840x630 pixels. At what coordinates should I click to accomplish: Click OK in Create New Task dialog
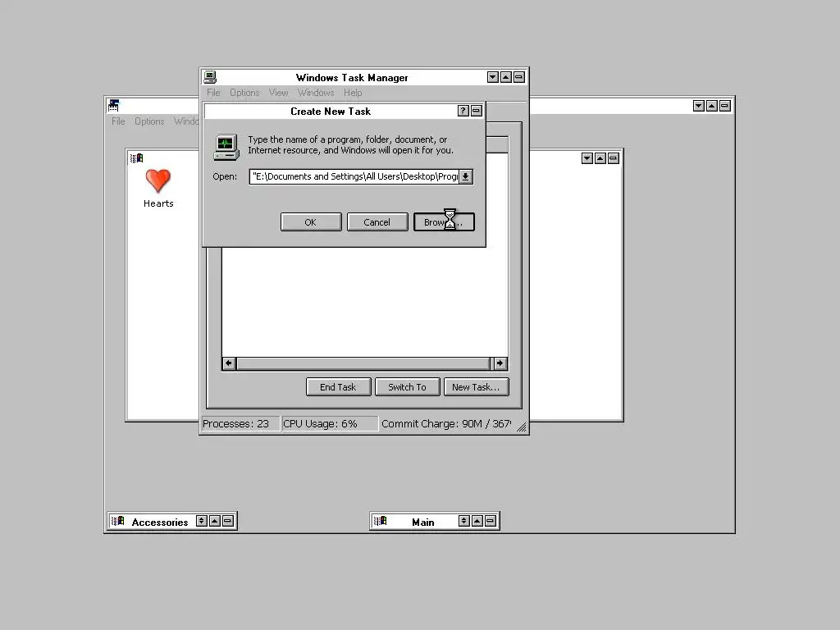tap(311, 222)
